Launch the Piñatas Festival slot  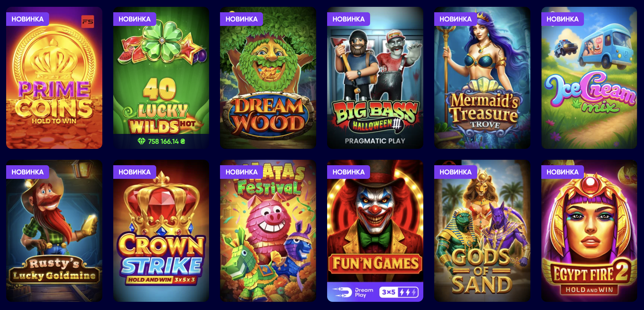click(268, 231)
